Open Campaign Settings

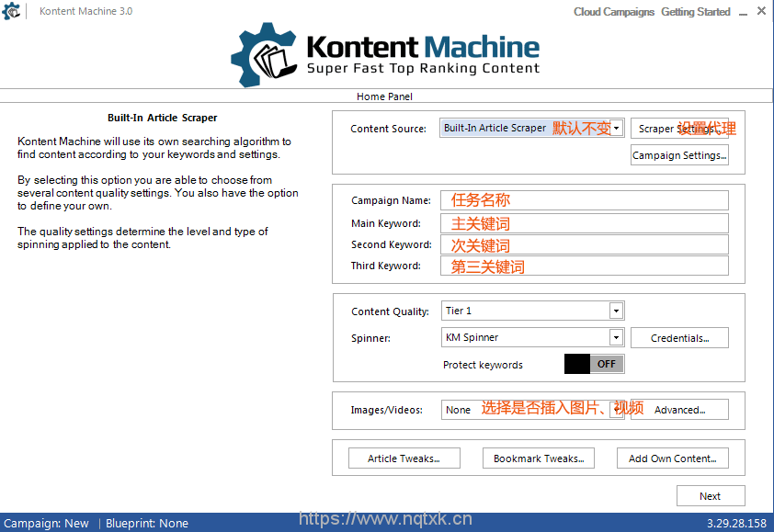[679, 155]
